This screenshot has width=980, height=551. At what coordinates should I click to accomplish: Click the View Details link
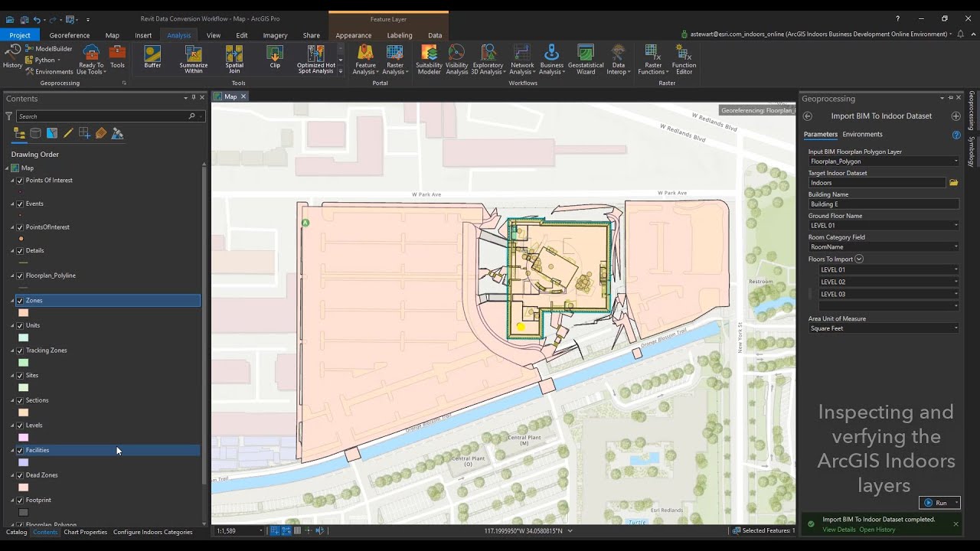click(x=839, y=530)
